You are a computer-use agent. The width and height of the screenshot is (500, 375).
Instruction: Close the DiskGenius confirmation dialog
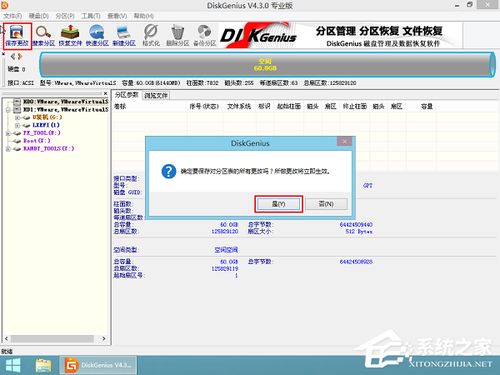(344, 141)
